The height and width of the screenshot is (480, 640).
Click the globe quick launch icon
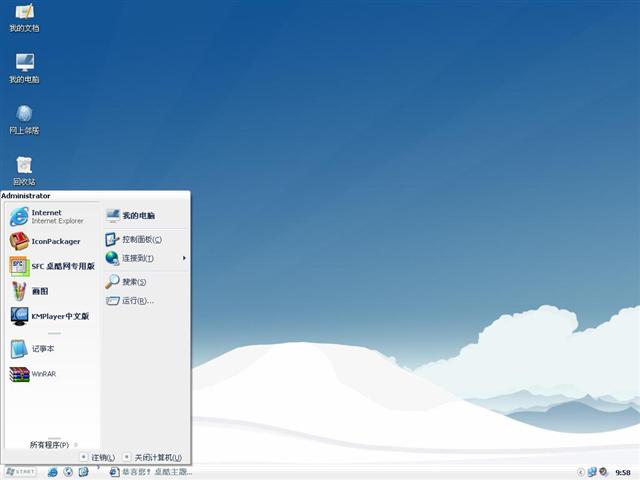(68, 472)
